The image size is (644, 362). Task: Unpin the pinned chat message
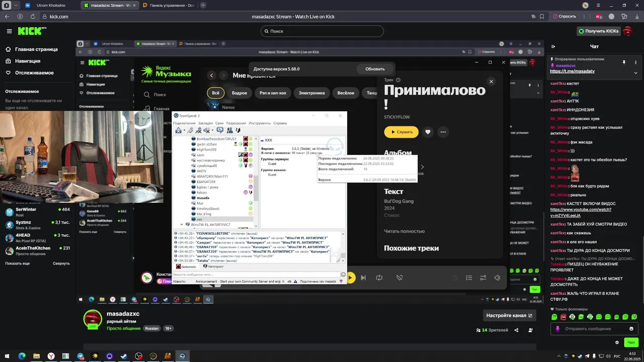pos(624,62)
